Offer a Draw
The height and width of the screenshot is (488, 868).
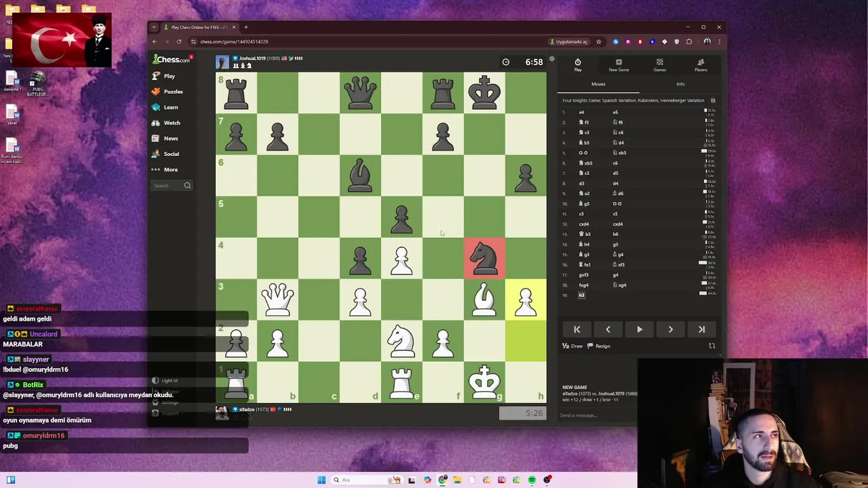tap(572, 346)
